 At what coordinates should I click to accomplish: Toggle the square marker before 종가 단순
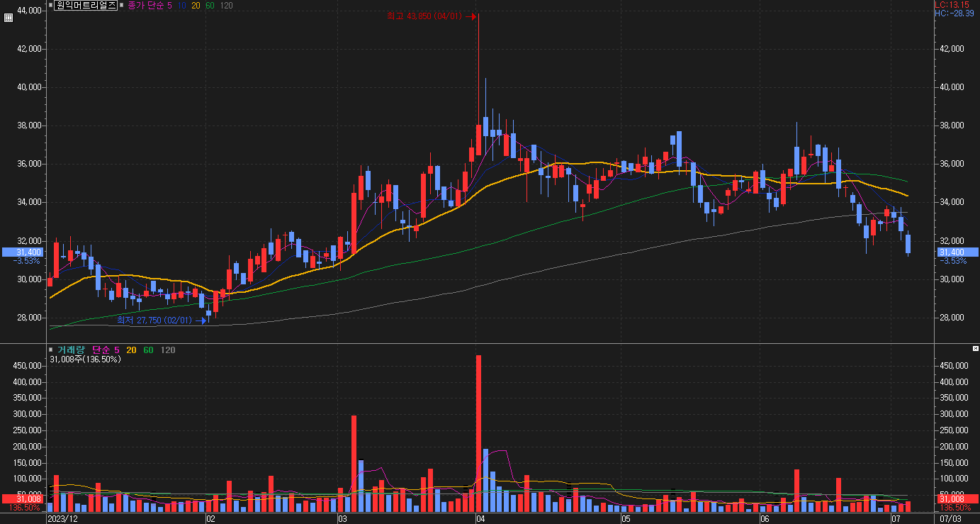click(x=122, y=5)
